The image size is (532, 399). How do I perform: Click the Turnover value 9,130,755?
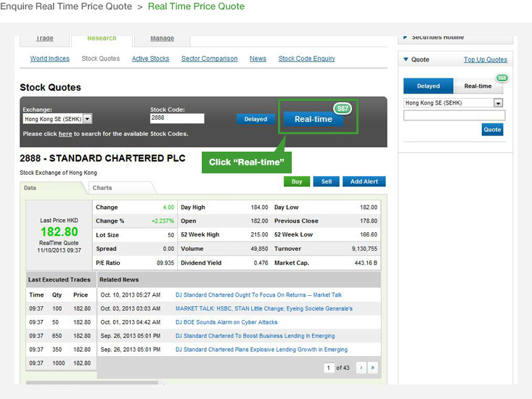(x=364, y=249)
